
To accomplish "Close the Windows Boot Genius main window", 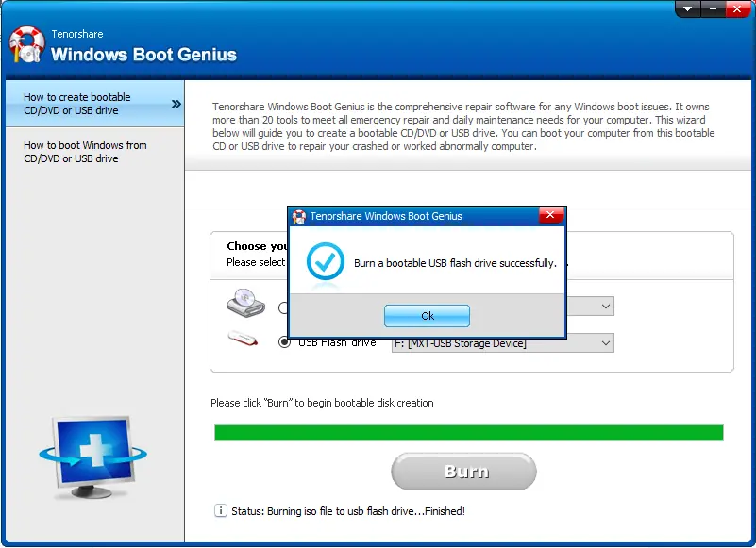I will pos(738,8).
